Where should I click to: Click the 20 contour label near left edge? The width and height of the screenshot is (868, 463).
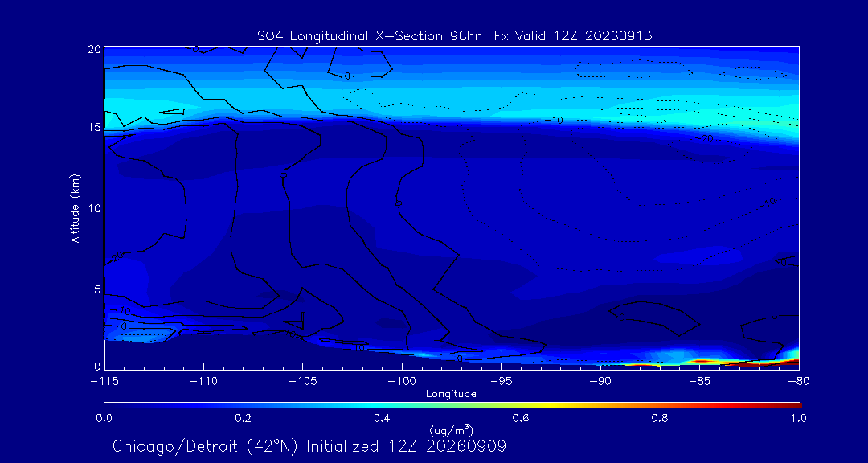pos(117,256)
